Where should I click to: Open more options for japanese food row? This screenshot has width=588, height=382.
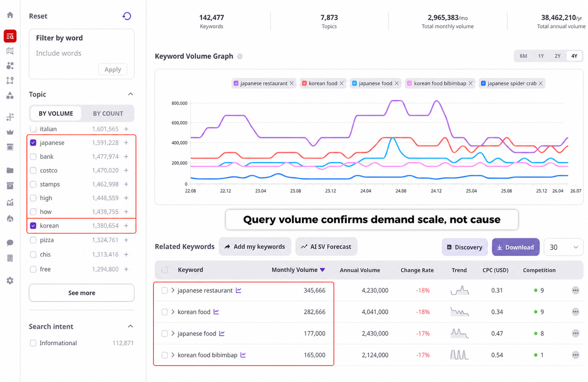575,334
